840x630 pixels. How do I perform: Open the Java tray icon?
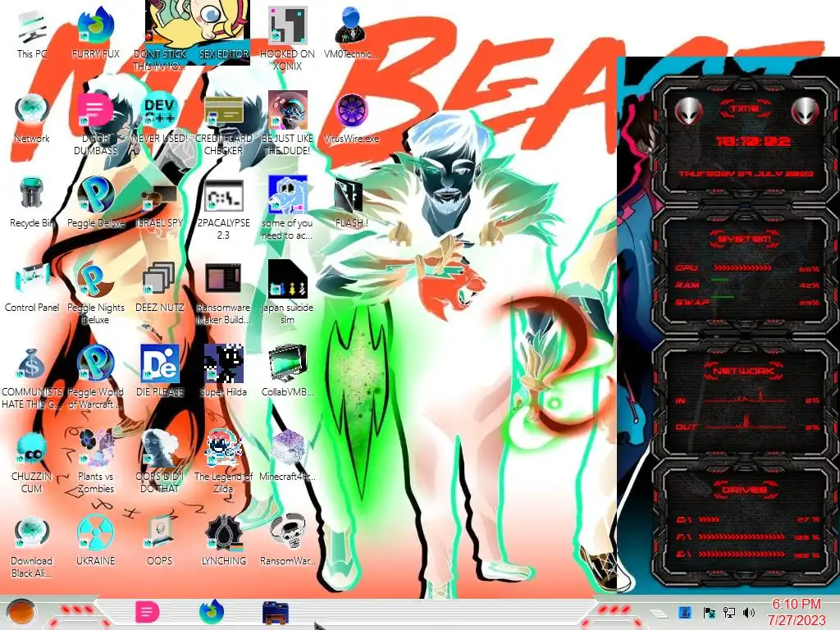pyautogui.click(x=684, y=612)
